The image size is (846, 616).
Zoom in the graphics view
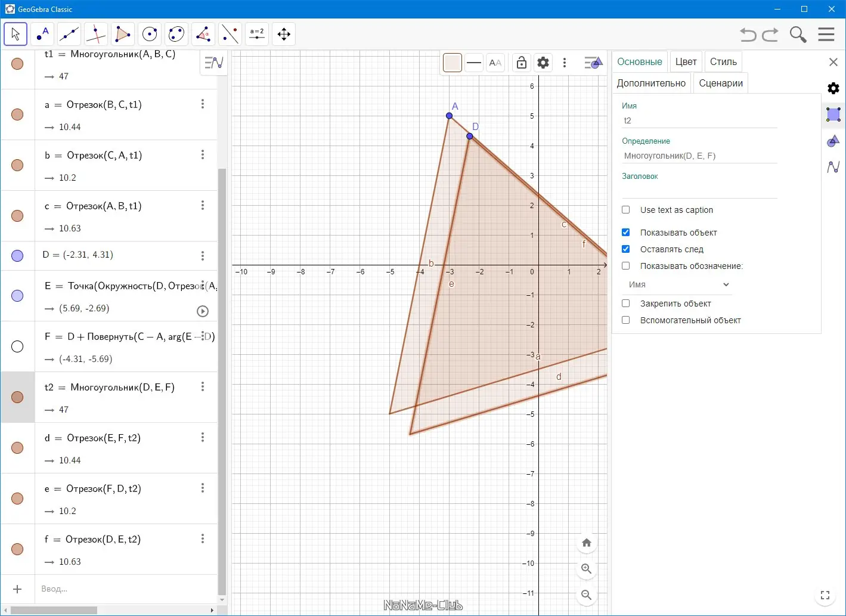(x=587, y=569)
